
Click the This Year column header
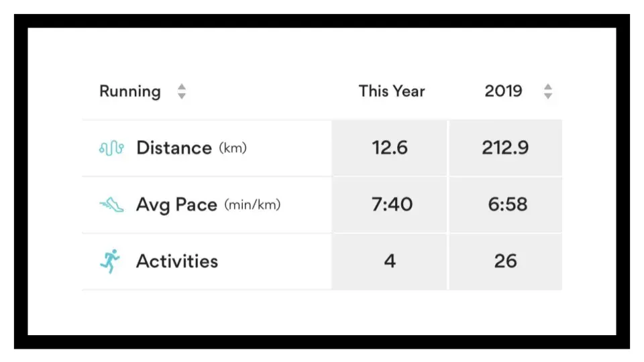click(x=392, y=91)
